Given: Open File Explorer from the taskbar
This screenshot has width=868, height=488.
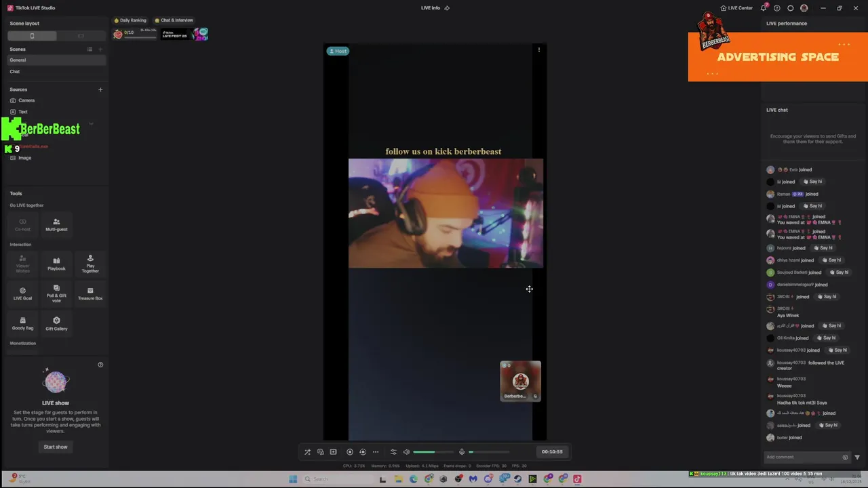Looking at the screenshot, I should [x=398, y=479].
